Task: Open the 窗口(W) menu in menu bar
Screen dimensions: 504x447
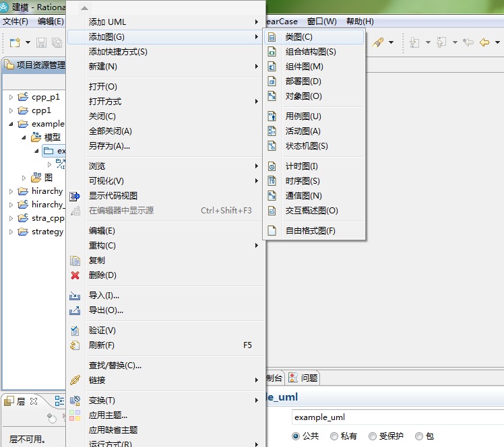Action: pos(321,22)
